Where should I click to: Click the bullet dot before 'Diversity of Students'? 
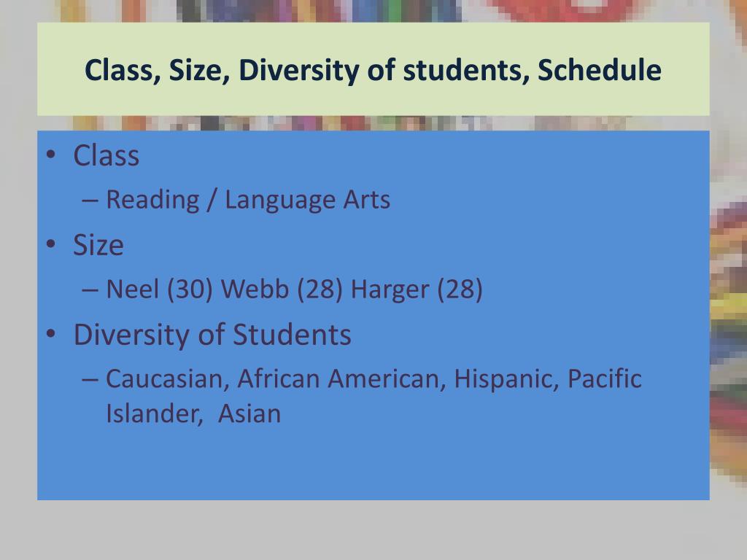50,333
